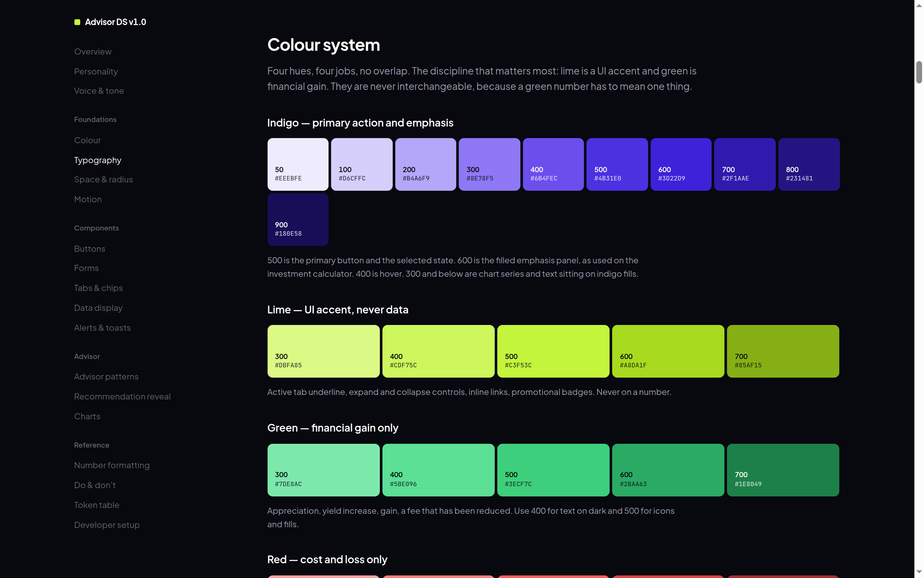Choose Green 500 swatch #3ECF7C
This screenshot has height=578, width=924.
[x=553, y=470]
